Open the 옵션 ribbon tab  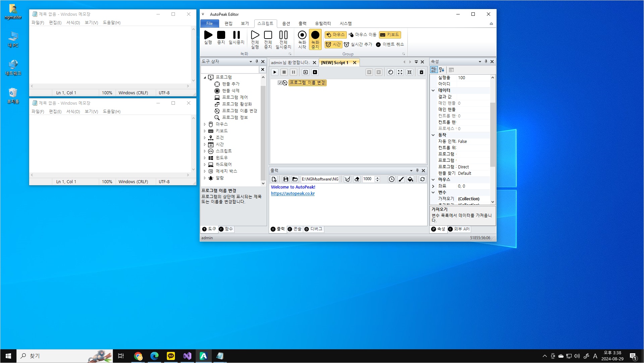tap(286, 23)
